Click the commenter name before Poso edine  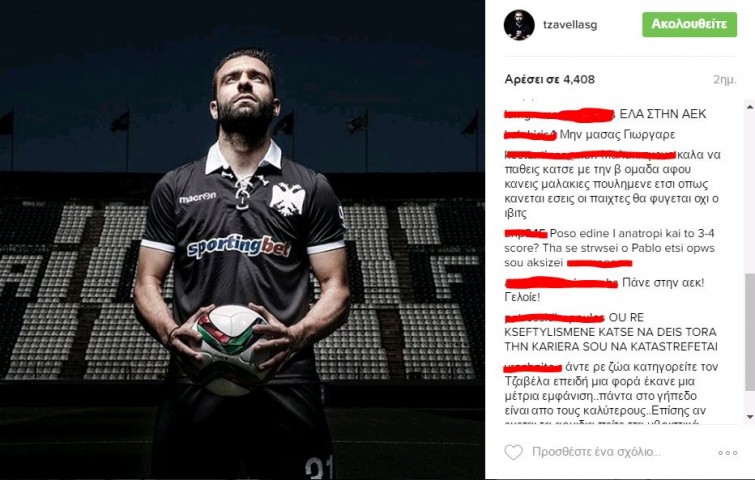pyautogui.click(x=525, y=234)
